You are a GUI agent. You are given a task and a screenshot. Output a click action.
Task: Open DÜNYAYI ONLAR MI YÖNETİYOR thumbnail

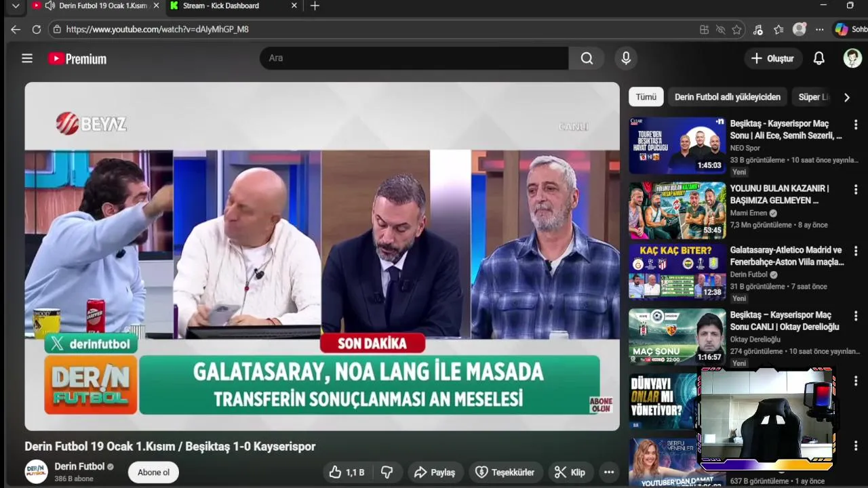(663, 401)
